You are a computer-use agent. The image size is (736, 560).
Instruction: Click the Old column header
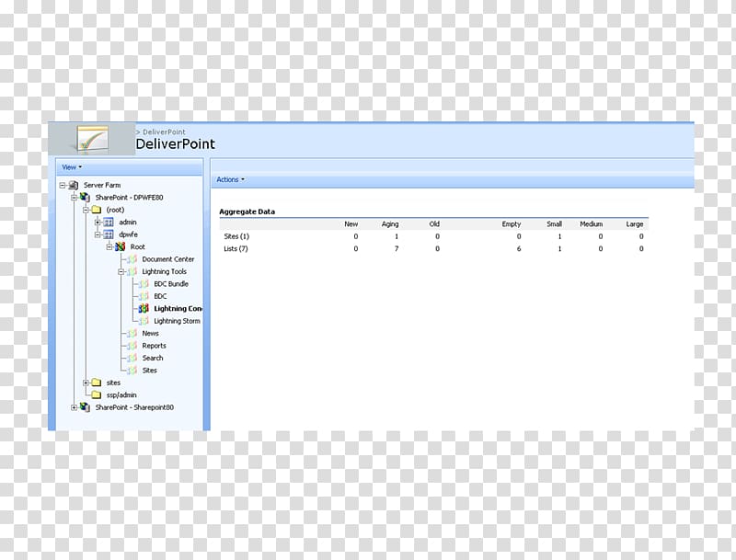pos(434,224)
